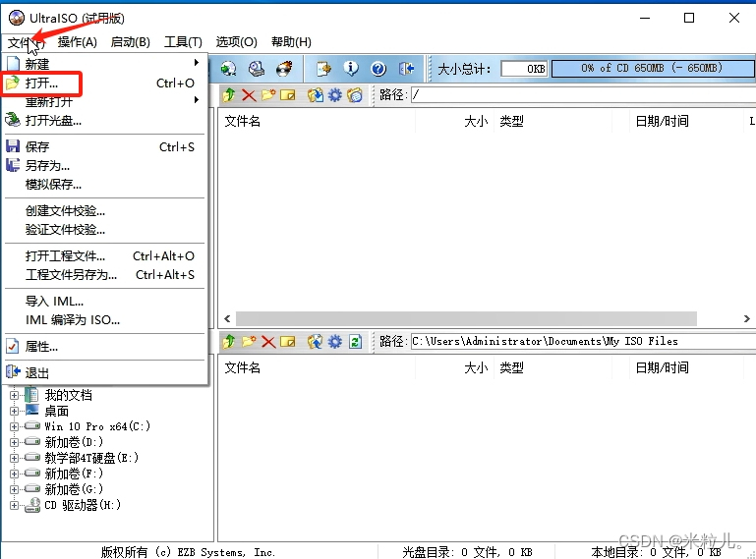This screenshot has height=559, width=756.
Task: Expand the 我的文档 tree node
Action: click(x=14, y=395)
